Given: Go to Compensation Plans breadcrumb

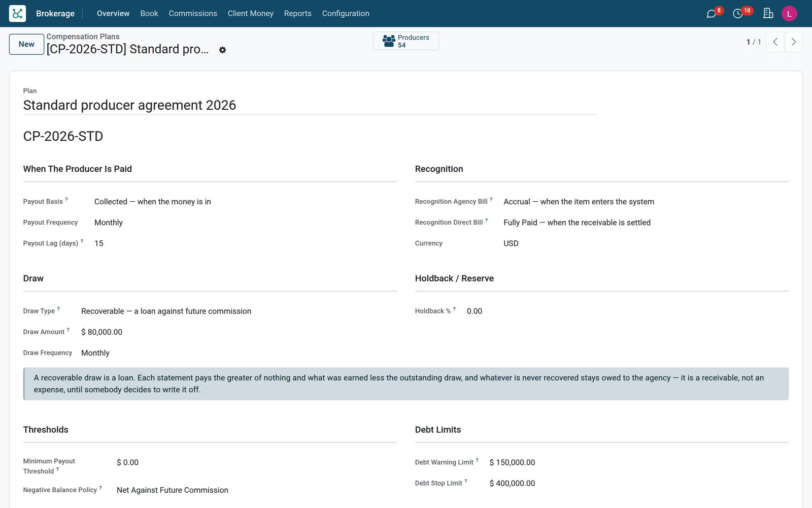Looking at the screenshot, I should [83, 37].
